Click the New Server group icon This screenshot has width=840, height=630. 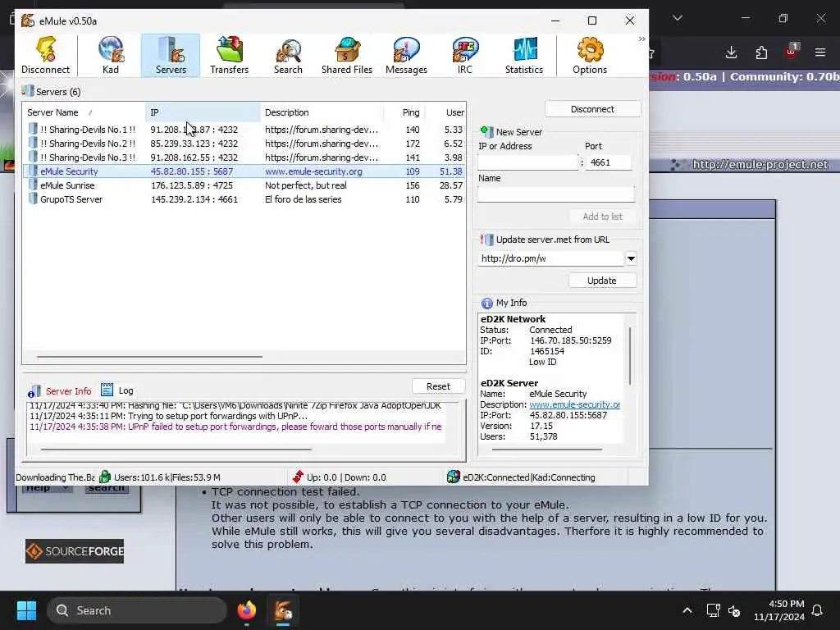[486, 132]
